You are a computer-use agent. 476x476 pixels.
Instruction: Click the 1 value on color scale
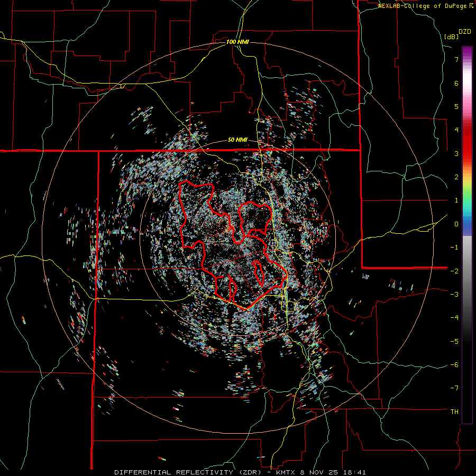click(456, 200)
